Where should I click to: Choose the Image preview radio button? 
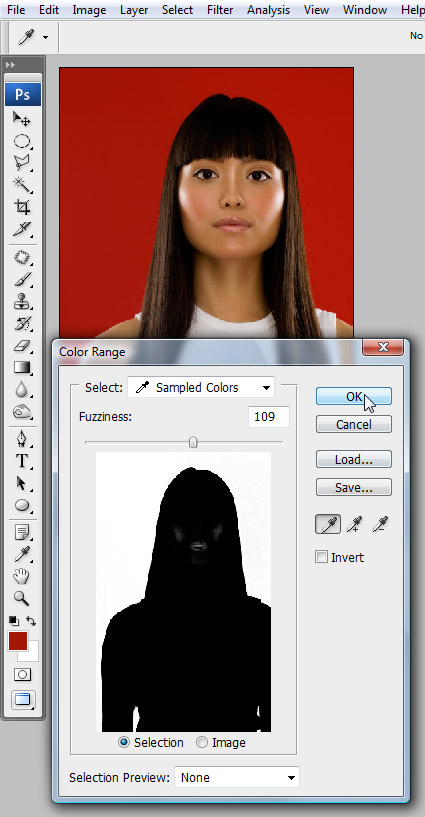(202, 742)
